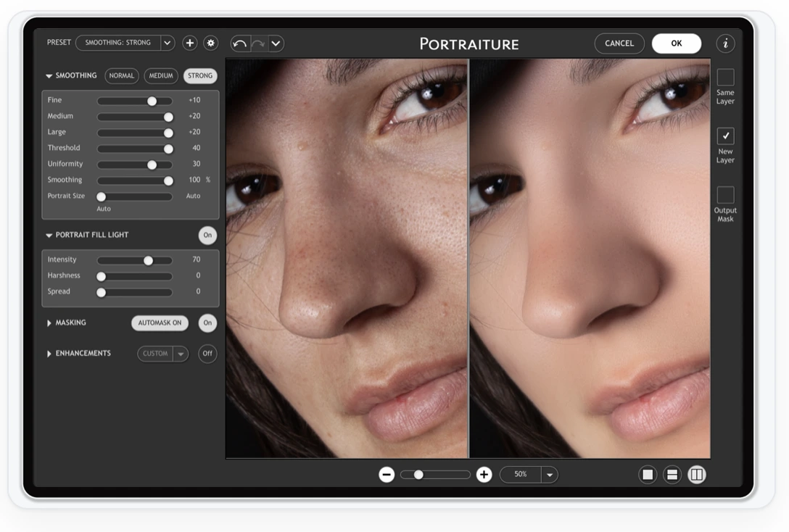The height and width of the screenshot is (532, 789).
Task: Open the zoom percentage dropdown arrow
Action: click(x=550, y=475)
